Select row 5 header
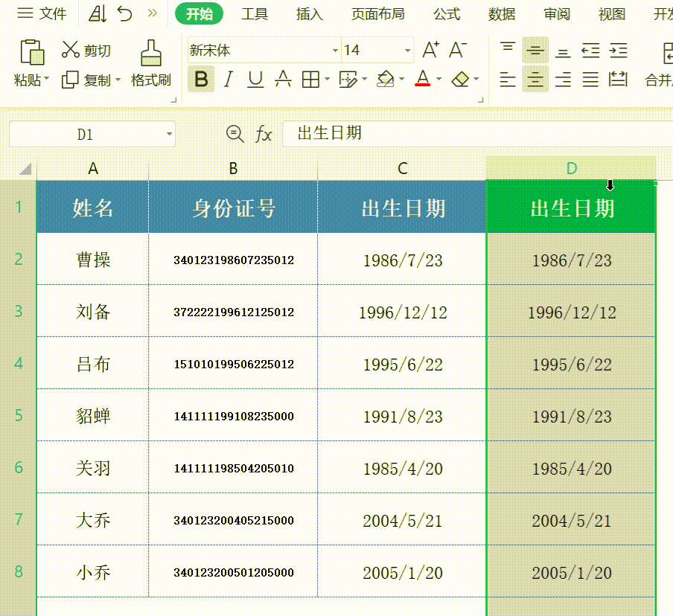The width and height of the screenshot is (673, 616). (19, 415)
